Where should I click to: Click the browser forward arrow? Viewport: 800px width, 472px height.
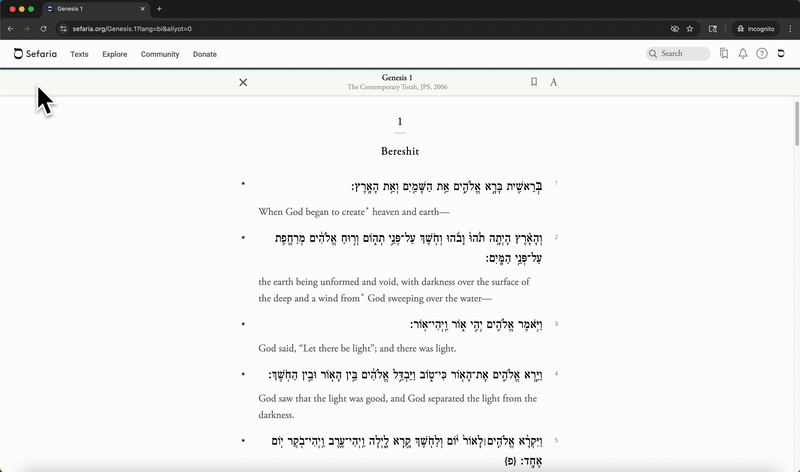click(x=27, y=29)
